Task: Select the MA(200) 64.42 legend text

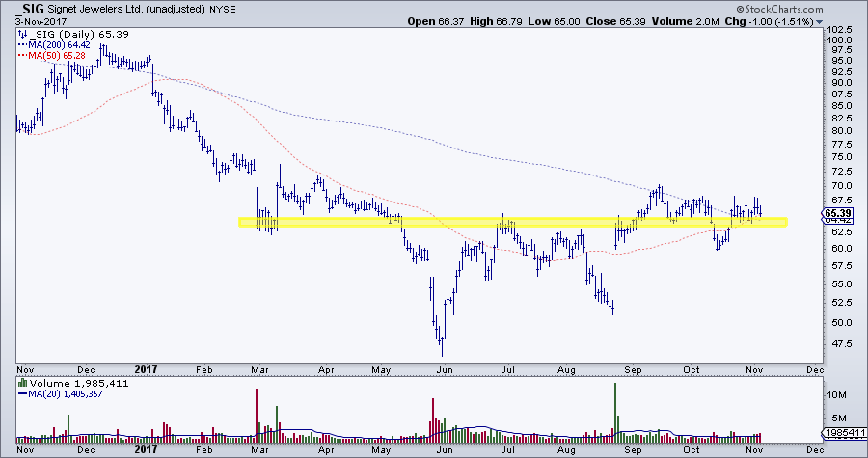Action: point(50,43)
